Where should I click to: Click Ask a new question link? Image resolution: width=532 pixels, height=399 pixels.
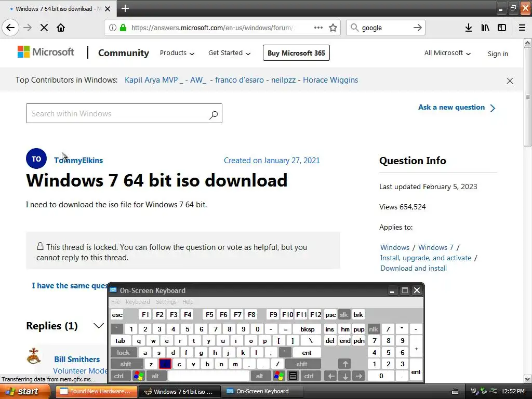pos(457,108)
